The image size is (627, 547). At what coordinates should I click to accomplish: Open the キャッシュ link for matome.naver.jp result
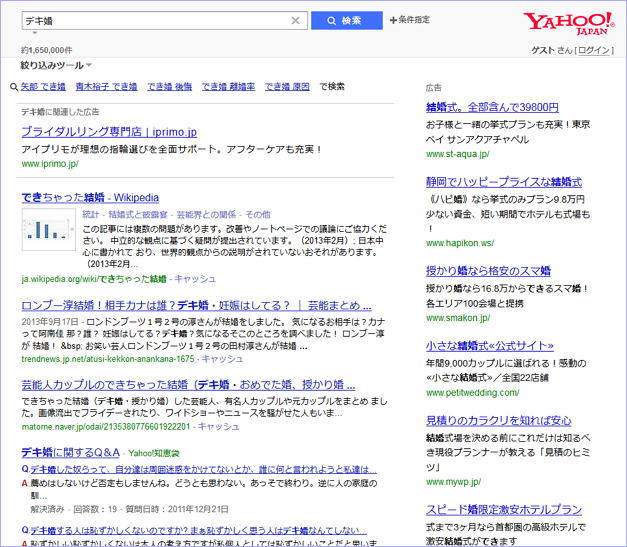[218, 427]
